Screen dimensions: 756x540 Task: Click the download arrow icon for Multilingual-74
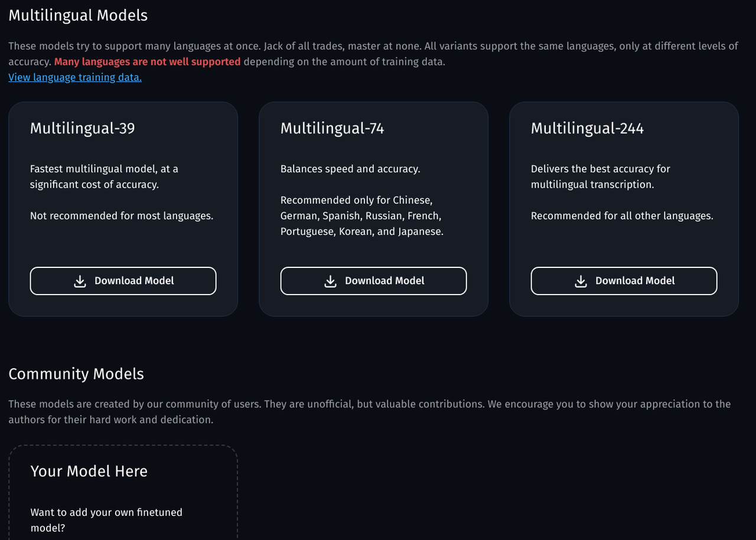click(330, 281)
